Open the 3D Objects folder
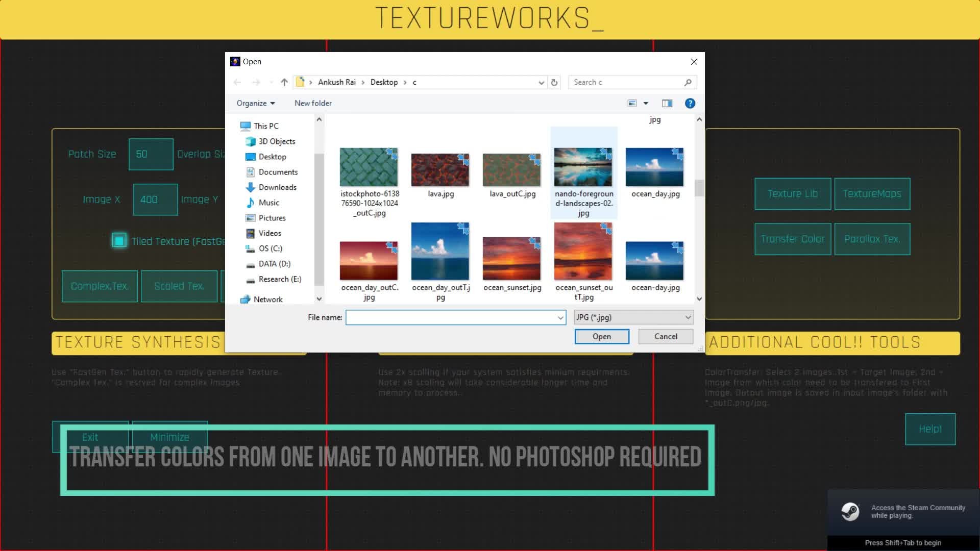Image resolution: width=980 pixels, height=551 pixels. [x=276, y=141]
